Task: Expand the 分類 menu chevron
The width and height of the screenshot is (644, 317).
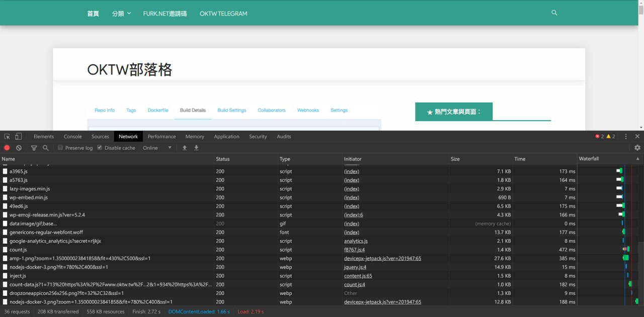Action: (x=129, y=13)
